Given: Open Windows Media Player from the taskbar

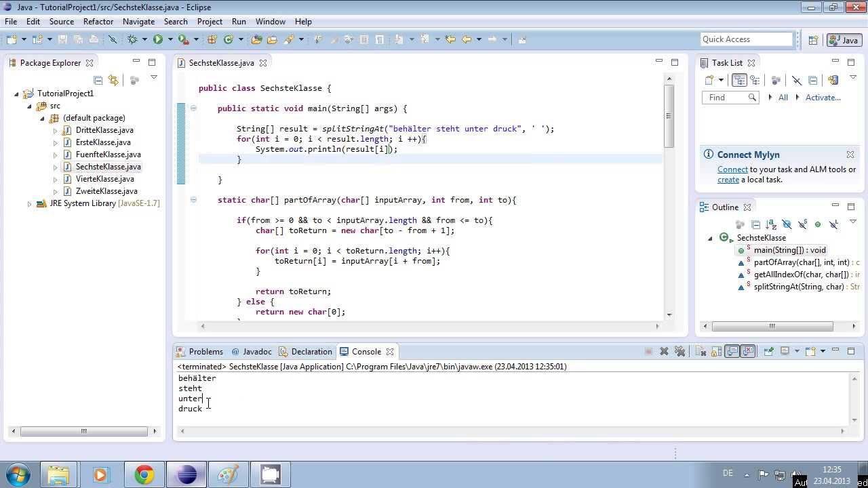Looking at the screenshot, I should click(x=101, y=474).
